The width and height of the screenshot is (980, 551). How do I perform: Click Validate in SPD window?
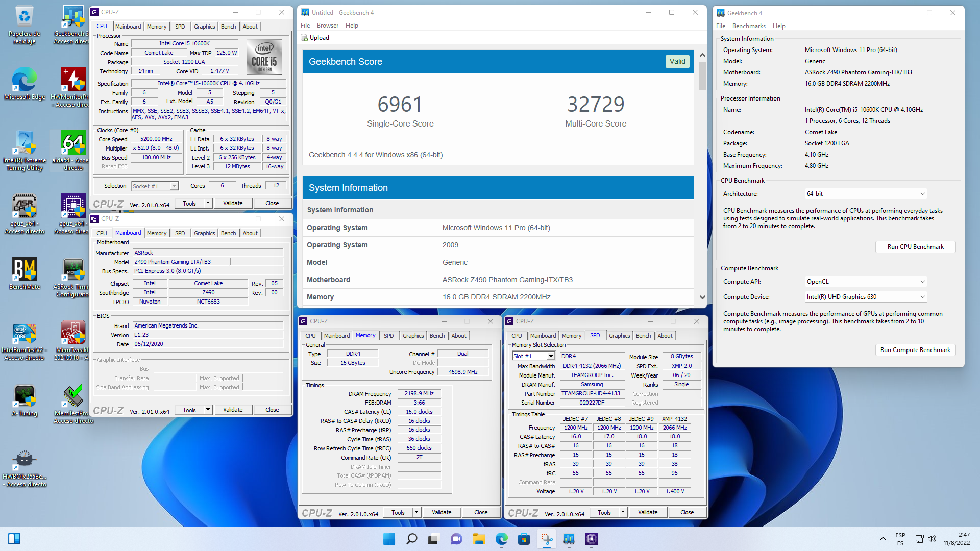point(648,512)
